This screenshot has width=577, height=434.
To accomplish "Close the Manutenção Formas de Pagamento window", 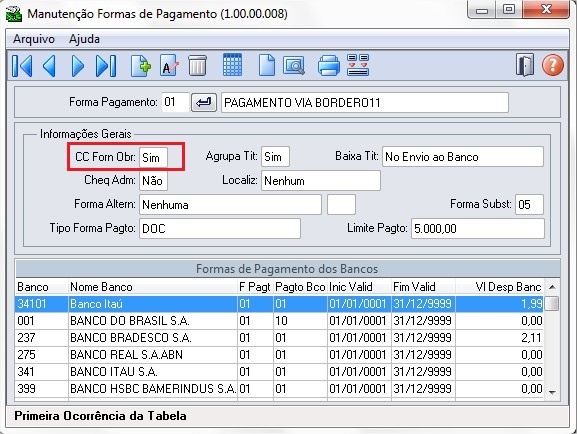I will click(546, 10).
